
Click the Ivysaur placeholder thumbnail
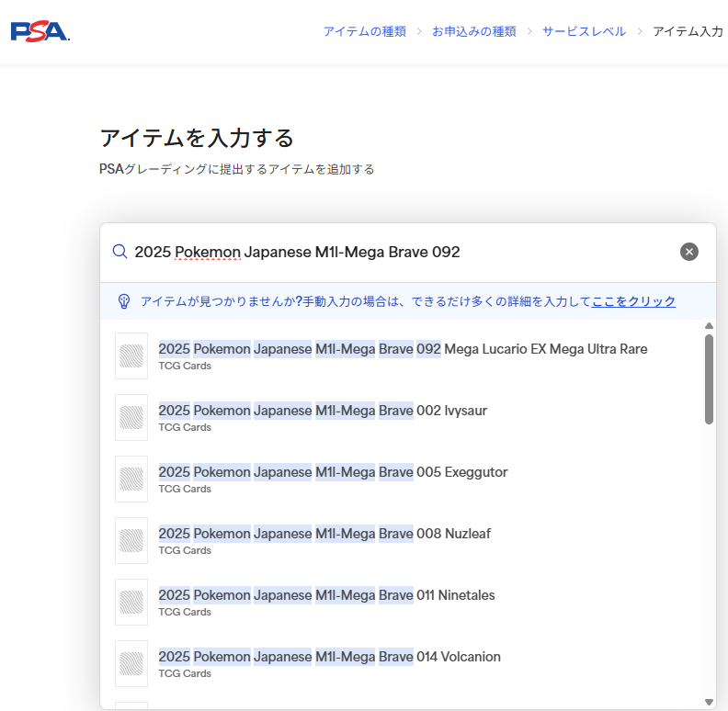(x=131, y=418)
